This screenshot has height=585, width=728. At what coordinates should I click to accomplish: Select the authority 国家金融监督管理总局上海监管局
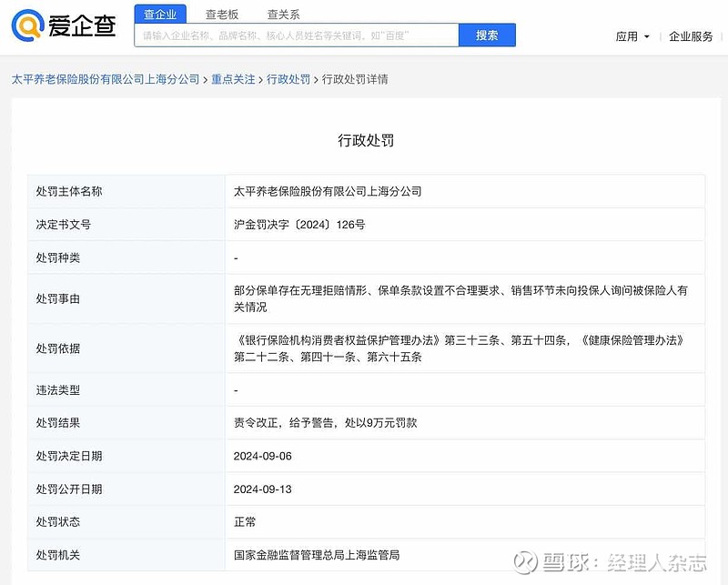317,555
